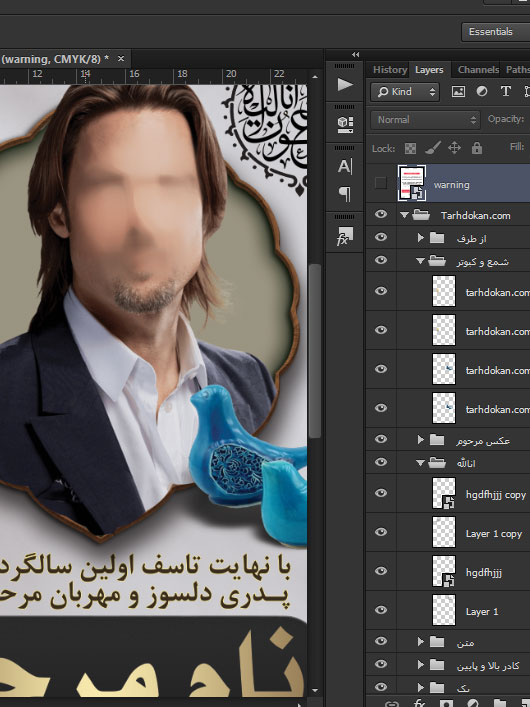The width and height of the screenshot is (530, 707).
Task: Lock transparent pixels checkerboard icon
Action: (410, 148)
